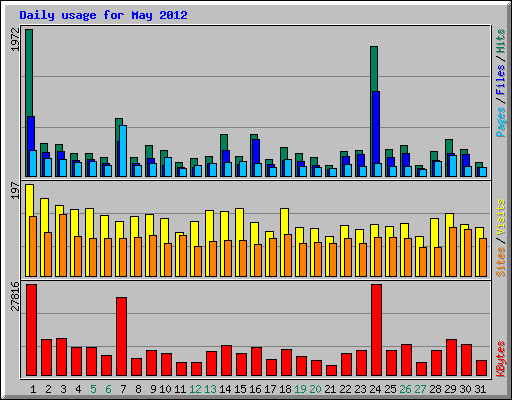The image size is (512, 400).
Task: Click green weekend day label 13
Action: (x=210, y=389)
